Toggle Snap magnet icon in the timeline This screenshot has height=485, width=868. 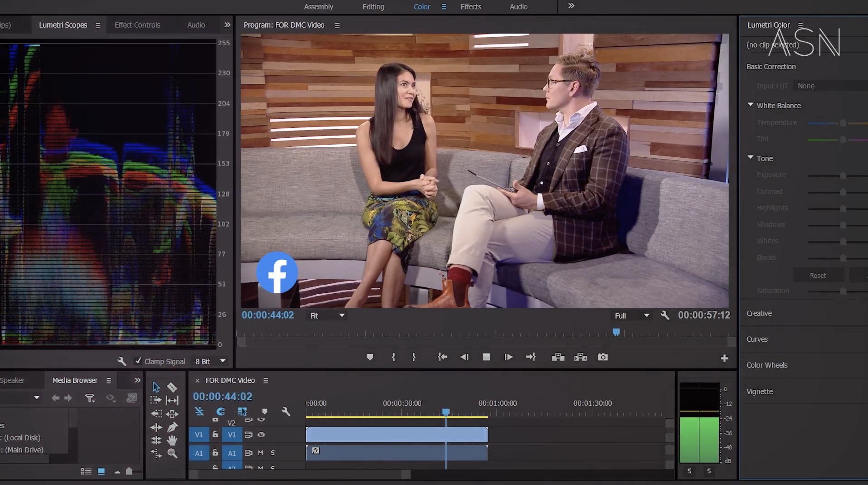[x=221, y=412]
